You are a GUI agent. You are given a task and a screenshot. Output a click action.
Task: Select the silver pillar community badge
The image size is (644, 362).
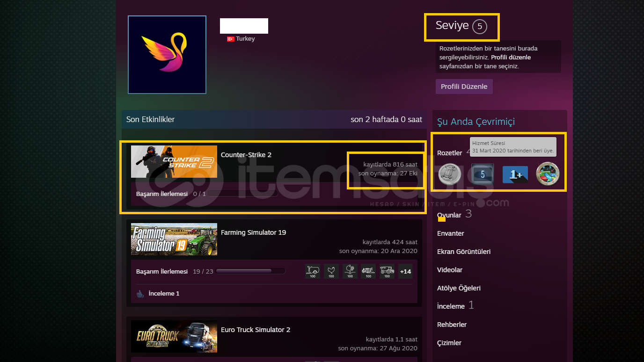[450, 174]
